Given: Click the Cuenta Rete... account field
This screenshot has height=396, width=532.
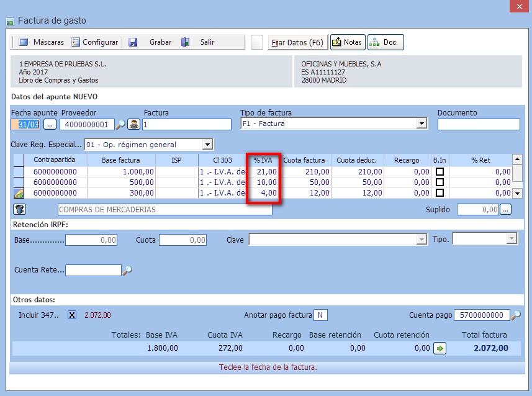Looking at the screenshot, I should tap(93, 270).
